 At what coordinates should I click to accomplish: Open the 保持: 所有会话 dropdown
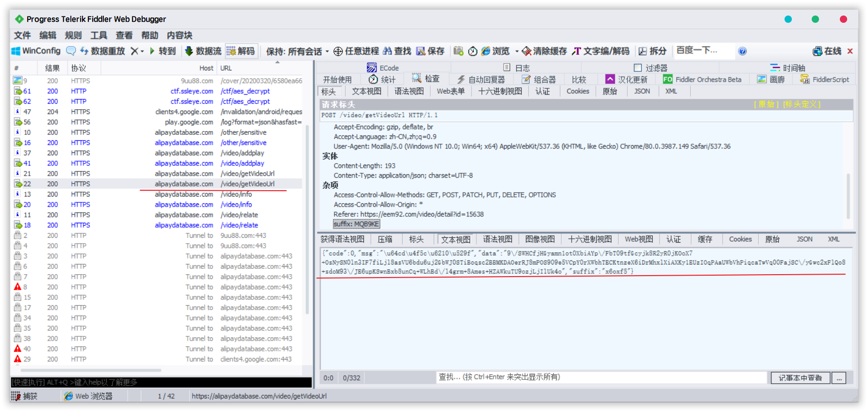297,51
